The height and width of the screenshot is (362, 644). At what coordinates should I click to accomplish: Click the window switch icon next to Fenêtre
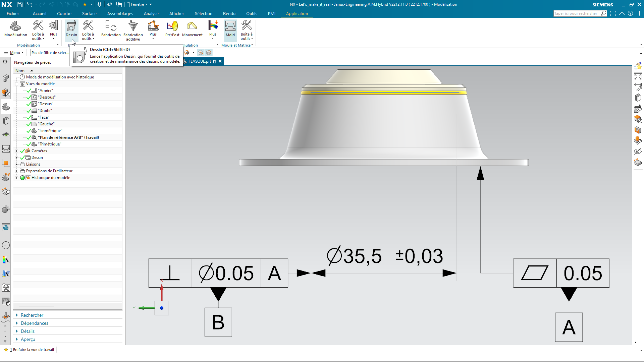[119, 4]
